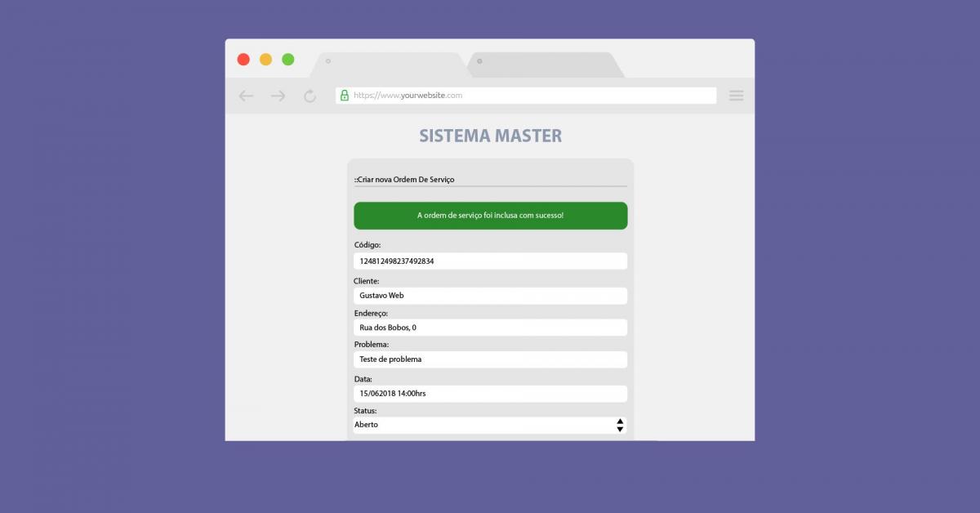Click the Status dropdown up/down arrows
The image size is (980, 513).
[620, 425]
